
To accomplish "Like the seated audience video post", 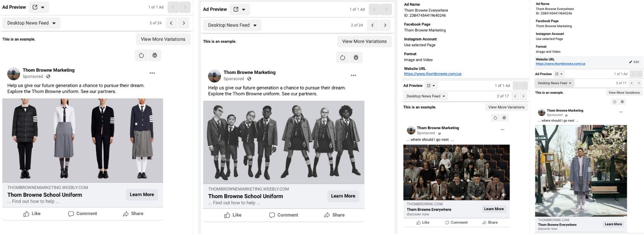I will tap(423, 223).
